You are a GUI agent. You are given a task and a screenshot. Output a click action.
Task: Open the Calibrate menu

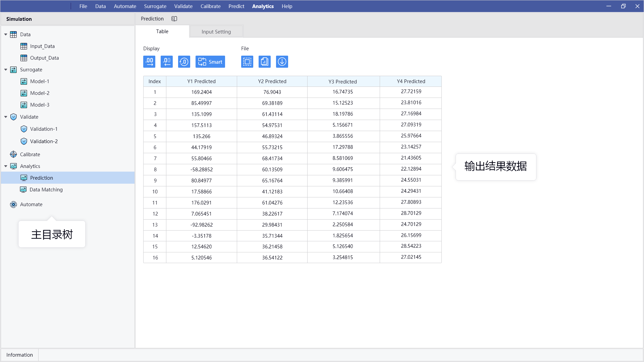click(x=211, y=6)
